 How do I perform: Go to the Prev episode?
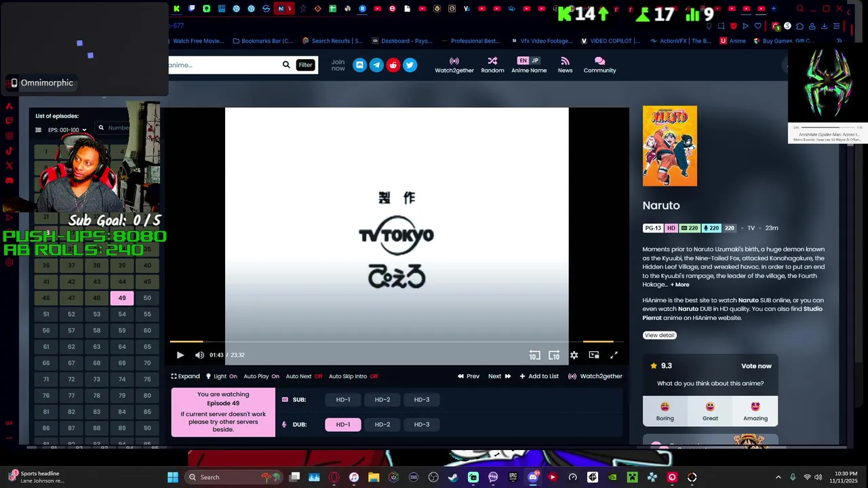point(469,376)
